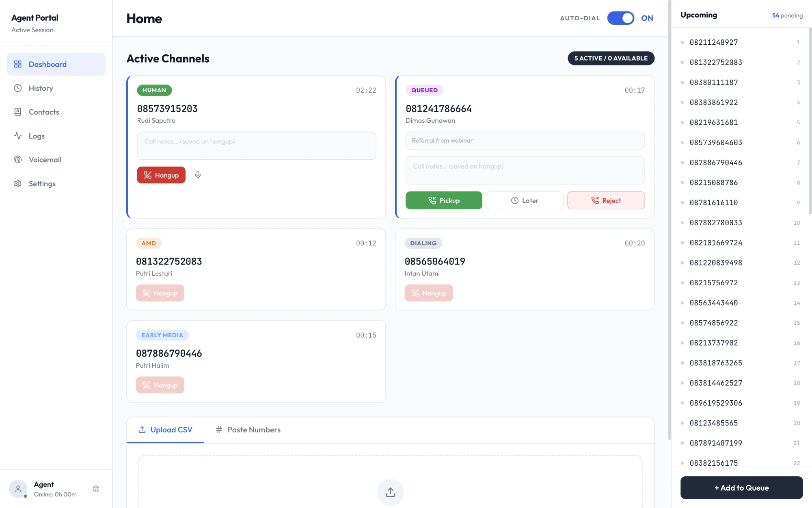The image size is (812, 508).
Task: Click the Add to Queue button
Action: pyautogui.click(x=741, y=488)
